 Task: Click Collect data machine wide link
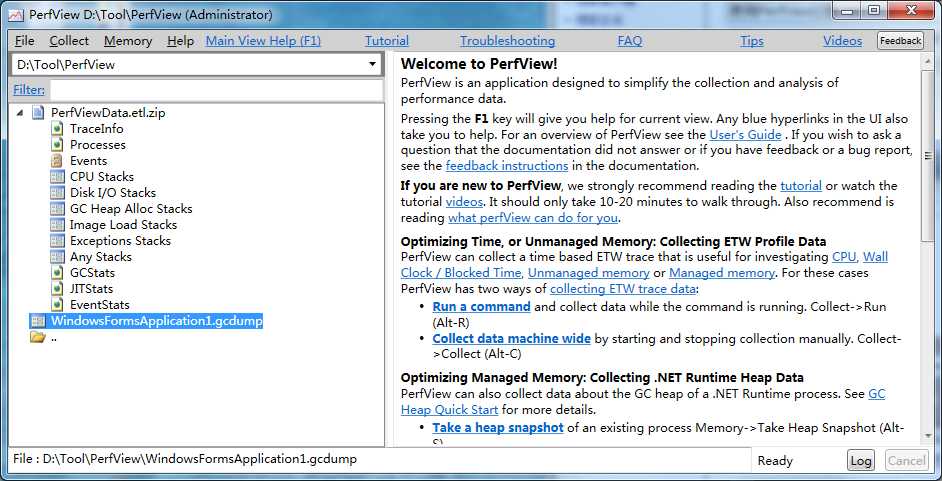511,339
